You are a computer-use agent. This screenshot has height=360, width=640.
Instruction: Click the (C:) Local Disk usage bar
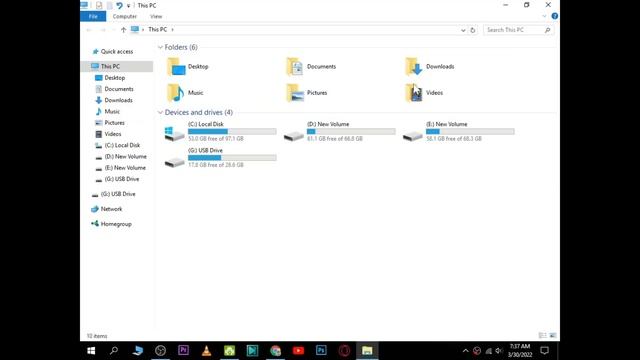232,131
